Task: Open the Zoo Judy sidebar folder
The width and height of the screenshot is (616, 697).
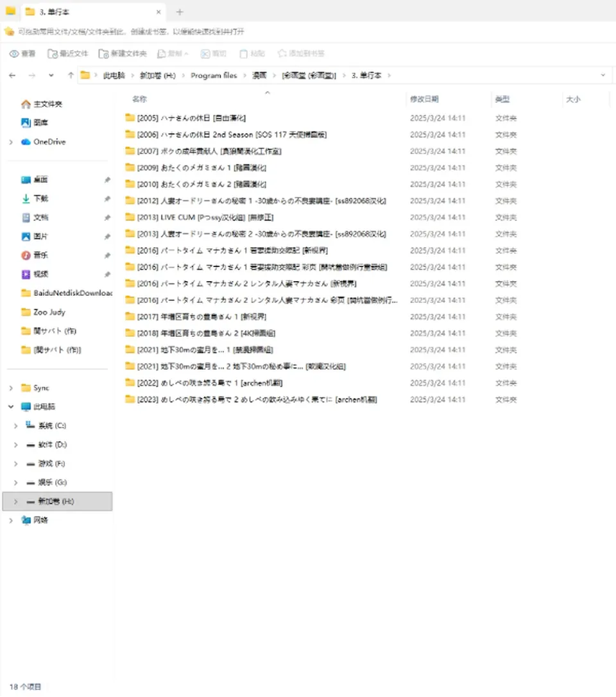Action: click(x=43, y=312)
